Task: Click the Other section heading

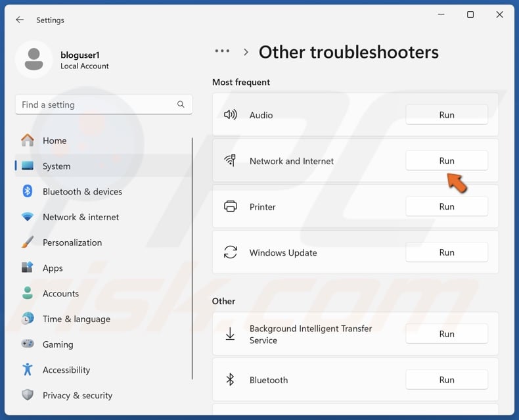Action: [x=224, y=301]
